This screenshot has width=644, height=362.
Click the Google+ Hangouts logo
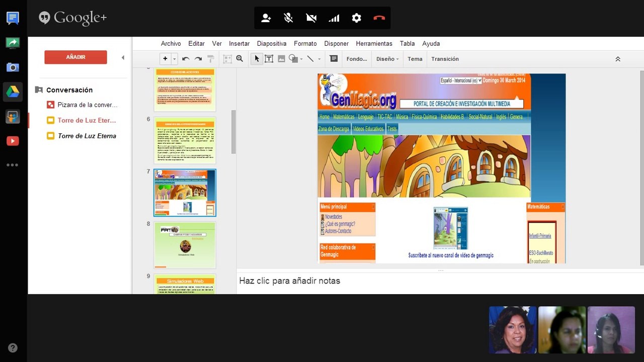73,18
